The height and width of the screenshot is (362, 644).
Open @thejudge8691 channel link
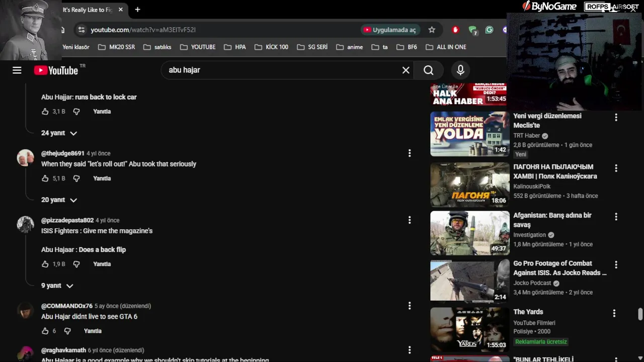pyautogui.click(x=63, y=153)
